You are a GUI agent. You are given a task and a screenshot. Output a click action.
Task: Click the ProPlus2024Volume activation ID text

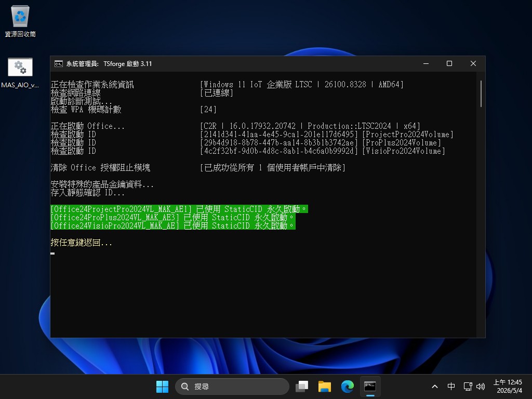(x=321, y=142)
